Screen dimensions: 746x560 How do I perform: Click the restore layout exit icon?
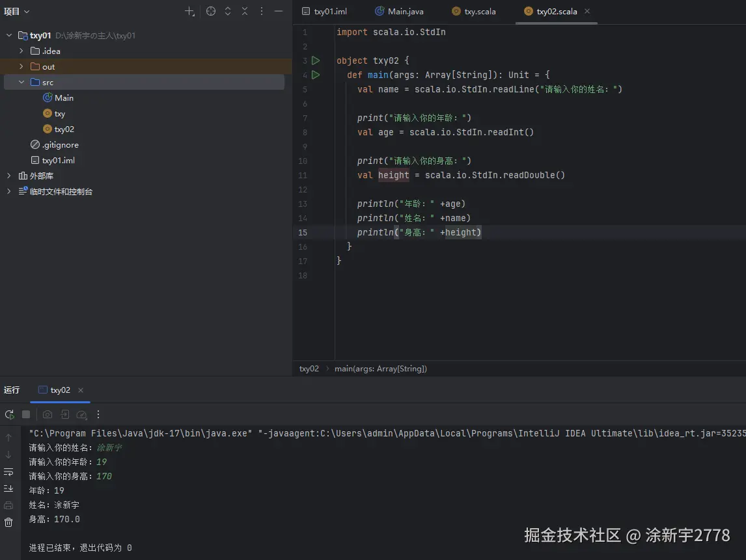point(64,414)
